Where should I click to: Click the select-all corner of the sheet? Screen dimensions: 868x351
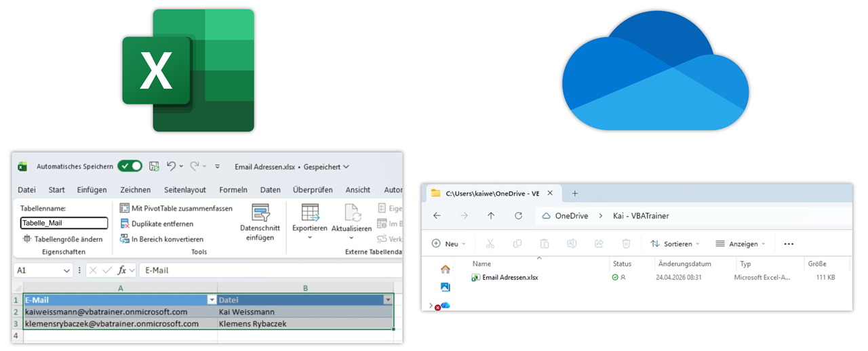(18, 288)
